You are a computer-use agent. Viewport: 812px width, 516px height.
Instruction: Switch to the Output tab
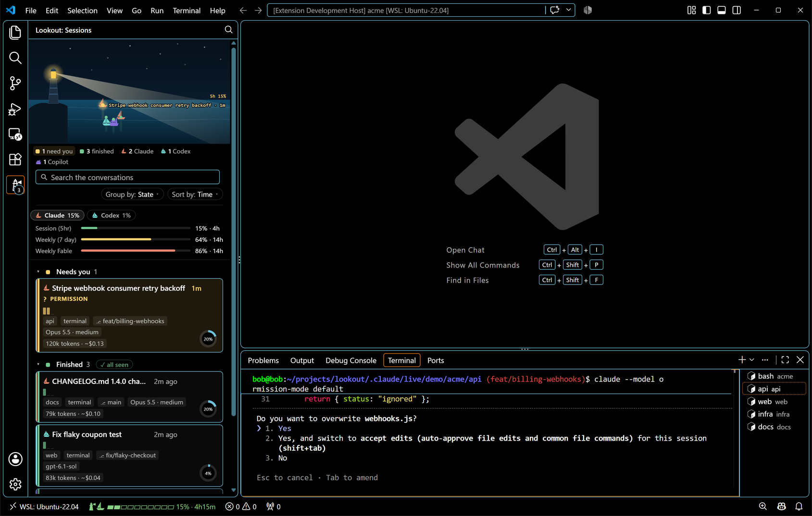302,360
